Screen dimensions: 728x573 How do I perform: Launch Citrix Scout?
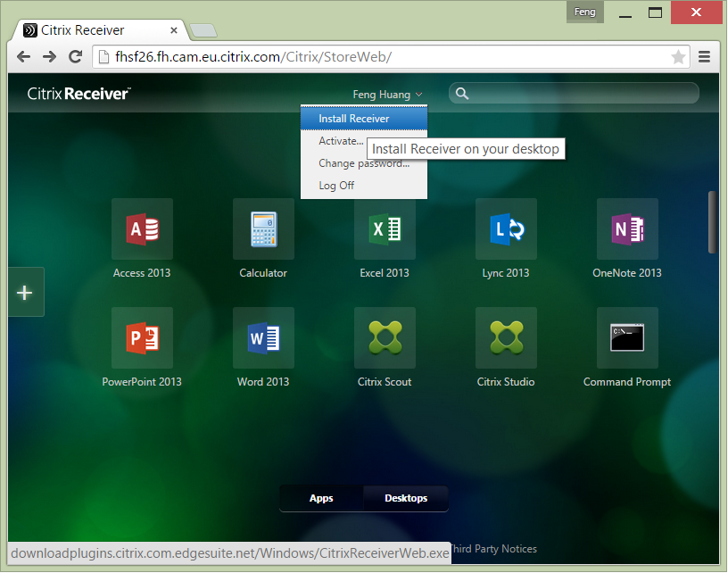pyautogui.click(x=385, y=338)
